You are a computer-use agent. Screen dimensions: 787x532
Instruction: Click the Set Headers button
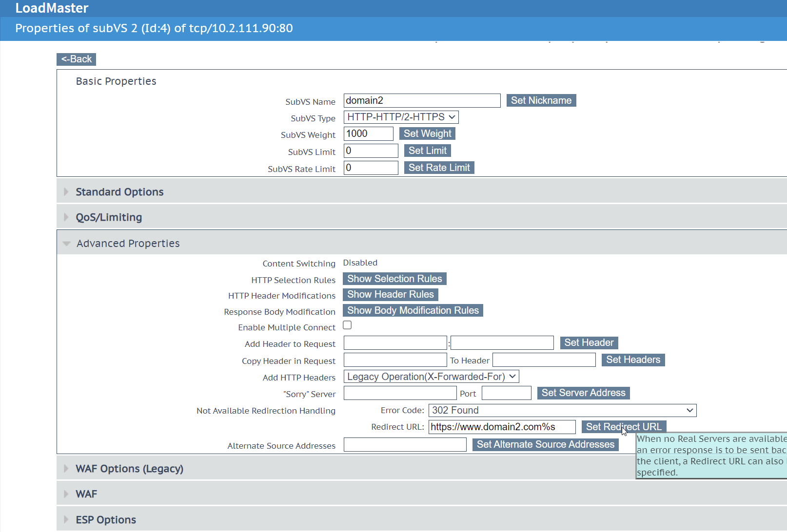[633, 360]
